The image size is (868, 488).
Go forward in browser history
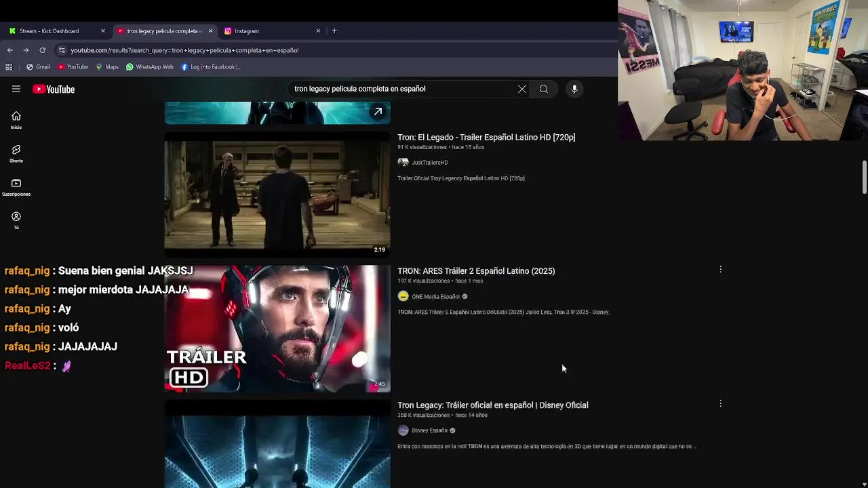[x=26, y=50]
